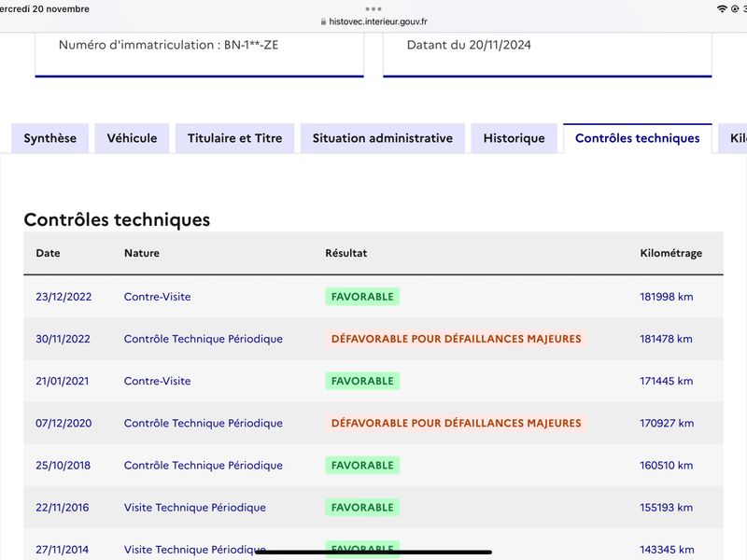Image resolution: width=747 pixels, height=560 pixels.
Task: Select the Datant du 20/11/2024 text
Action: (x=469, y=45)
